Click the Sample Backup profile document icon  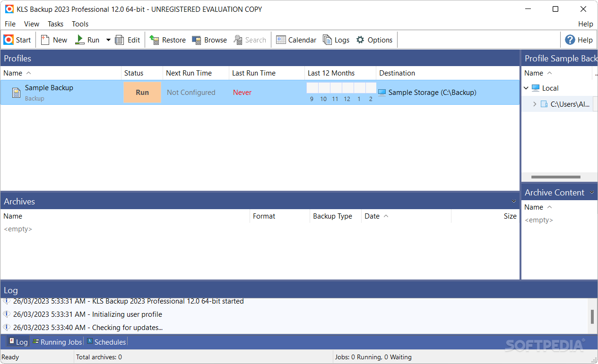click(16, 93)
